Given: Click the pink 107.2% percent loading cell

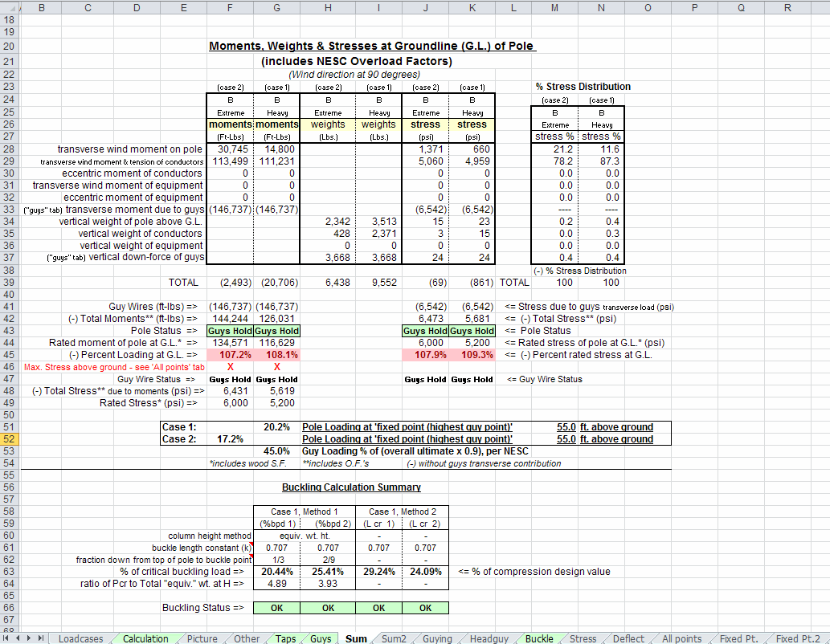Looking at the screenshot, I should pos(231,354).
